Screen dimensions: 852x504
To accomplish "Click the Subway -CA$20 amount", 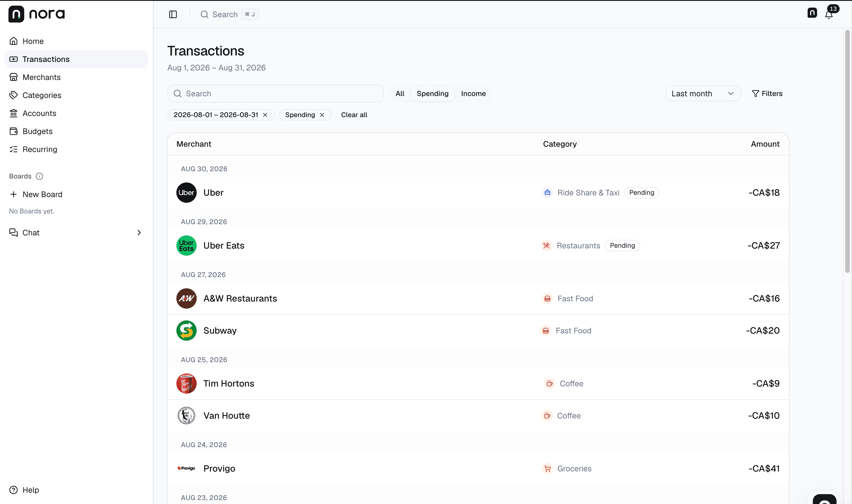I will pyautogui.click(x=762, y=331).
